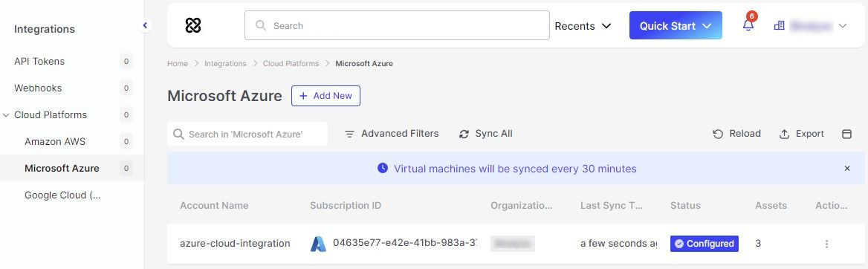Click the organization building icon
The image size is (868, 269).
pyautogui.click(x=779, y=25)
